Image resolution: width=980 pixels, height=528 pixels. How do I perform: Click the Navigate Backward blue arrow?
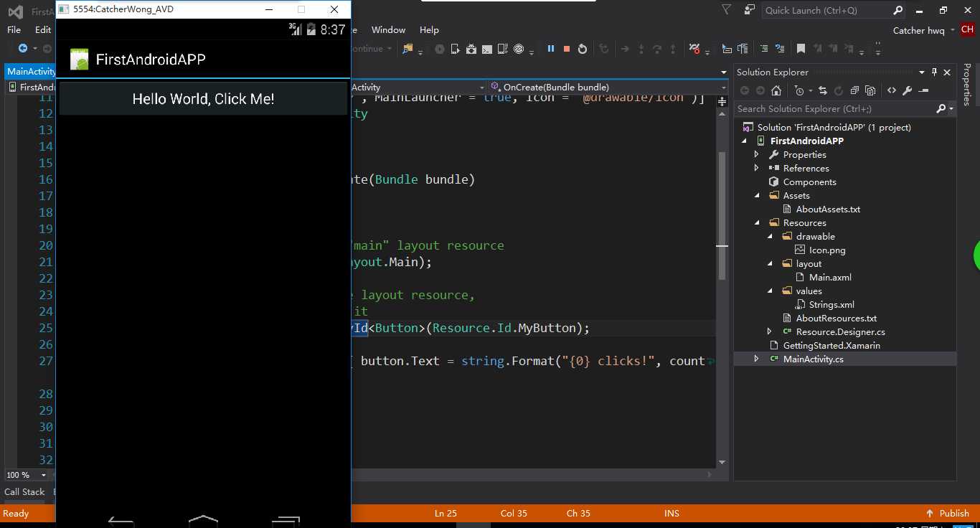(23, 49)
